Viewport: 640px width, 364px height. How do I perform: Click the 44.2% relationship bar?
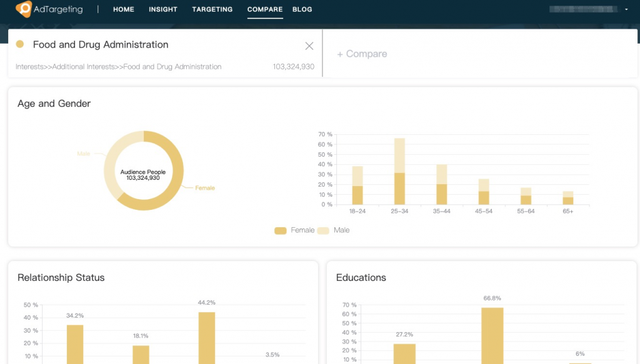[207, 338]
